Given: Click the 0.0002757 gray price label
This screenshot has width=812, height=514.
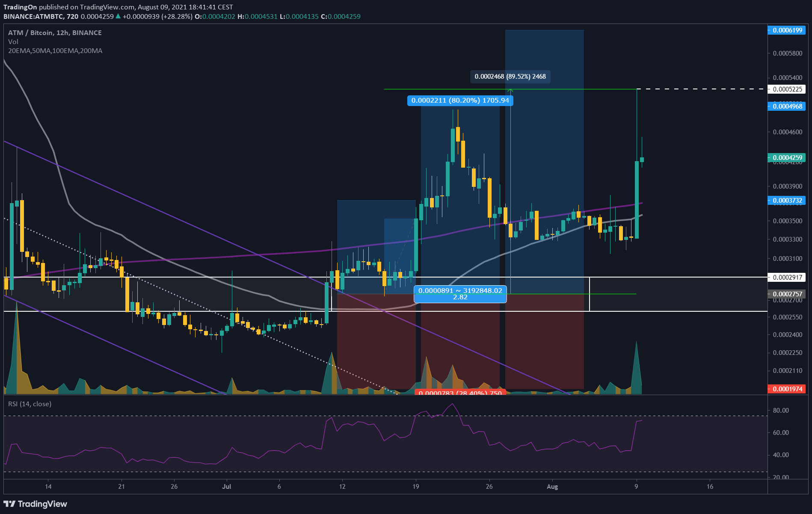Looking at the screenshot, I should 787,294.
